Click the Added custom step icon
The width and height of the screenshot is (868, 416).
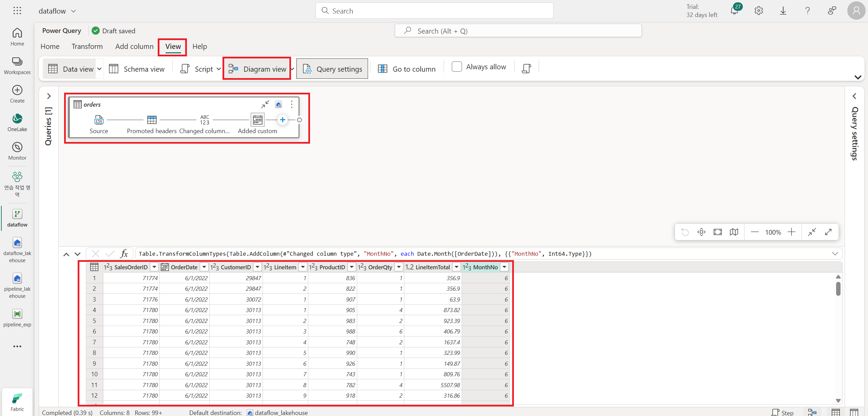[257, 120]
